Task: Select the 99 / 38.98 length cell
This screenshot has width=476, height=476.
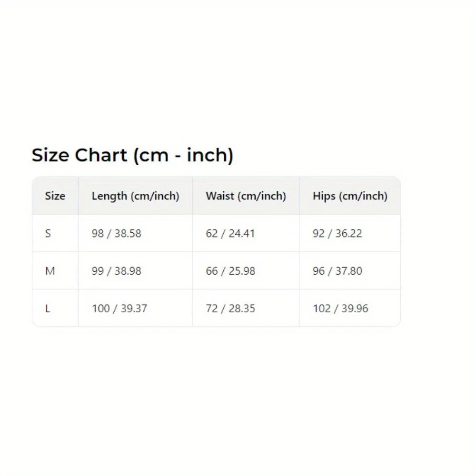Action: [x=117, y=271]
